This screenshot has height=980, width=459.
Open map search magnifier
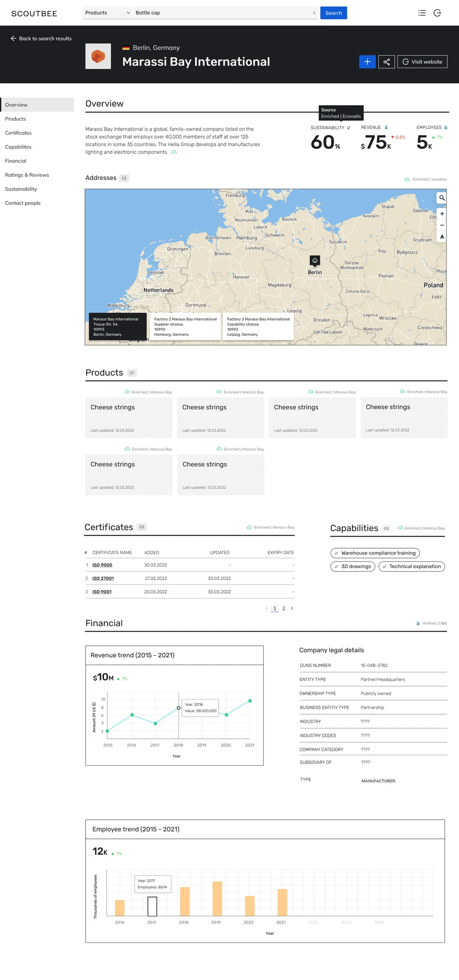[x=442, y=198]
